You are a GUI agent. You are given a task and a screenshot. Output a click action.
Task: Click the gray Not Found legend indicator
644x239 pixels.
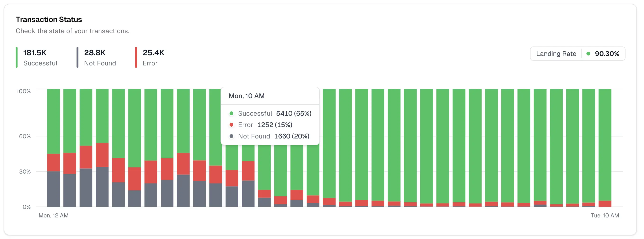78,57
